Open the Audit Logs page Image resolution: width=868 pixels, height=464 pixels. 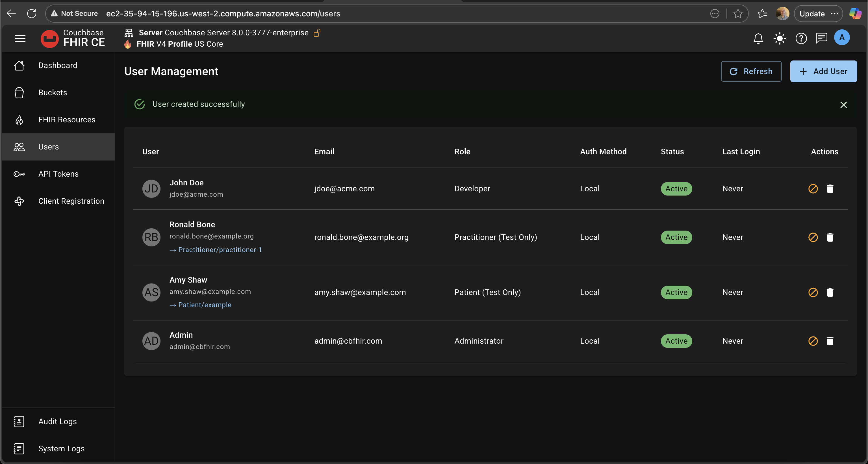[x=57, y=422]
